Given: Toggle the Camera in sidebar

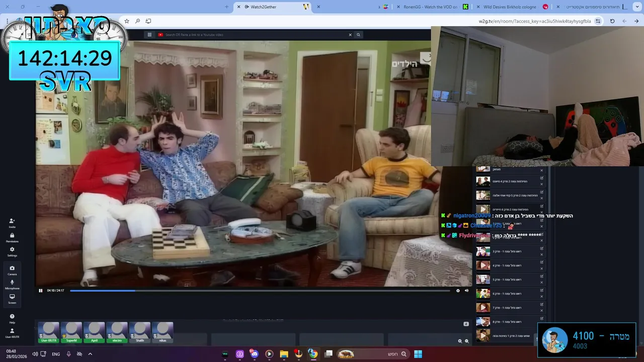Looking at the screenshot, I should [x=12, y=270].
